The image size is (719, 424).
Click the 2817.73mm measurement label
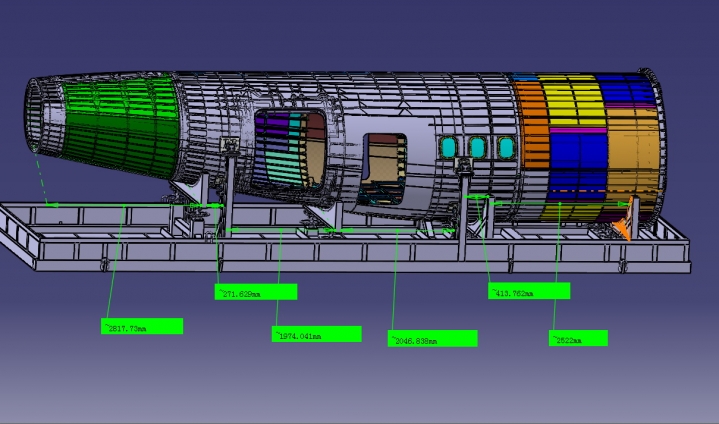[x=142, y=326]
